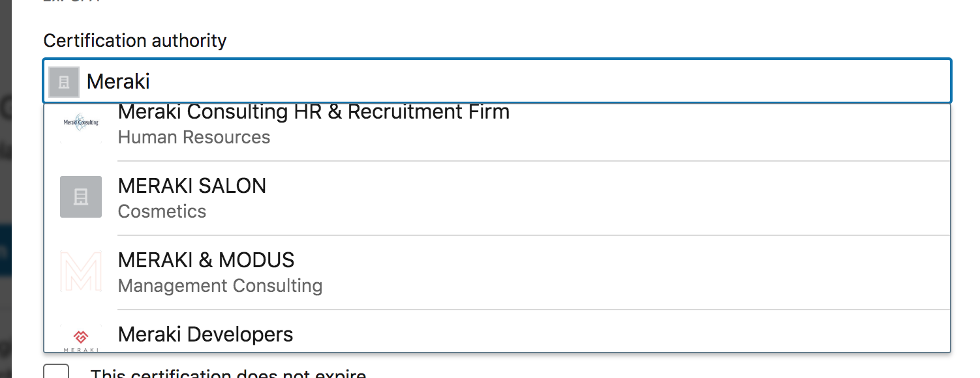Select the "Meraki Developers" entry
980x378 pixels.
pos(206,335)
